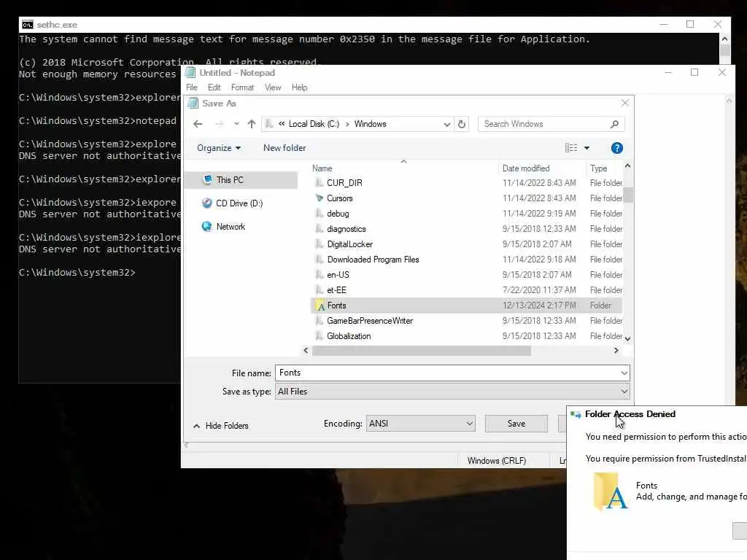Open Notepad Format menu
Viewport: 747px width, 560px height.
pyautogui.click(x=242, y=87)
